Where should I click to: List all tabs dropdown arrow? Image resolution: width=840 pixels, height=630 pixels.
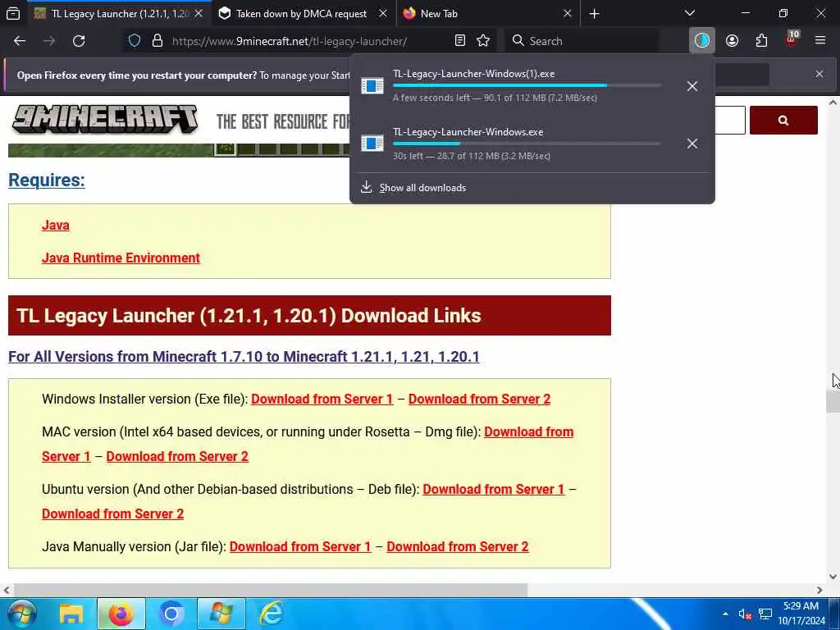[689, 13]
